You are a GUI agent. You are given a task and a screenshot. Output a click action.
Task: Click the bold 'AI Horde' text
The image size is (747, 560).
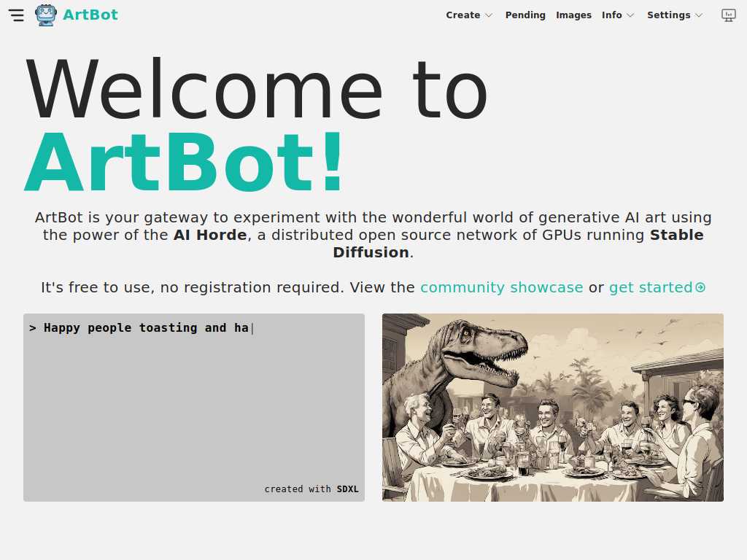210,236
